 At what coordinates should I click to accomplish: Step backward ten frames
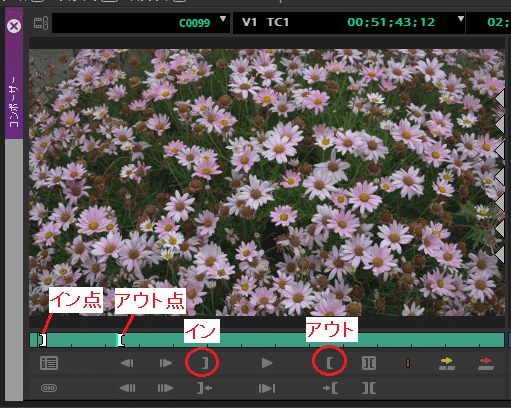[127, 388]
